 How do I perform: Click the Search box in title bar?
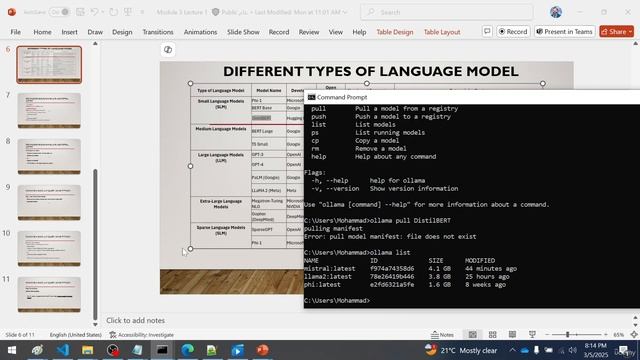(447, 12)
